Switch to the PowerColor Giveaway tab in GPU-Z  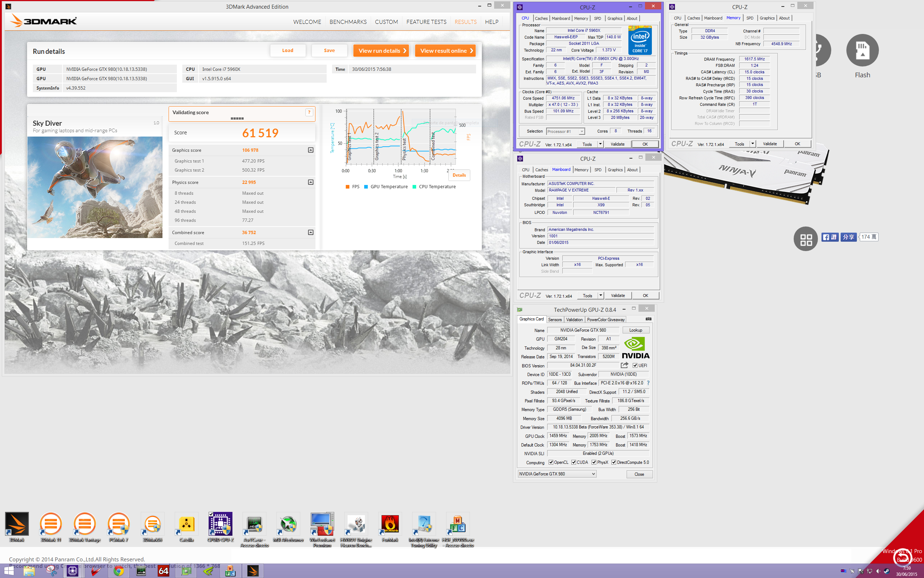(606, 320)
